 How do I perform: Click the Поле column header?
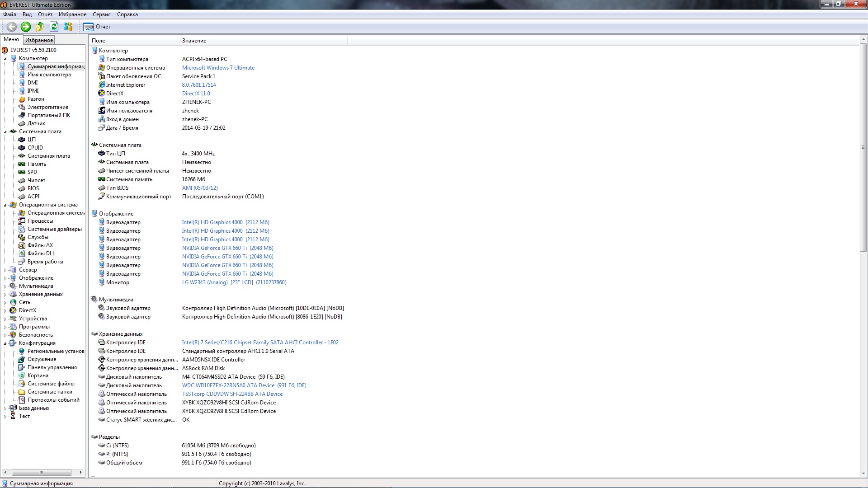coord(134,41)
